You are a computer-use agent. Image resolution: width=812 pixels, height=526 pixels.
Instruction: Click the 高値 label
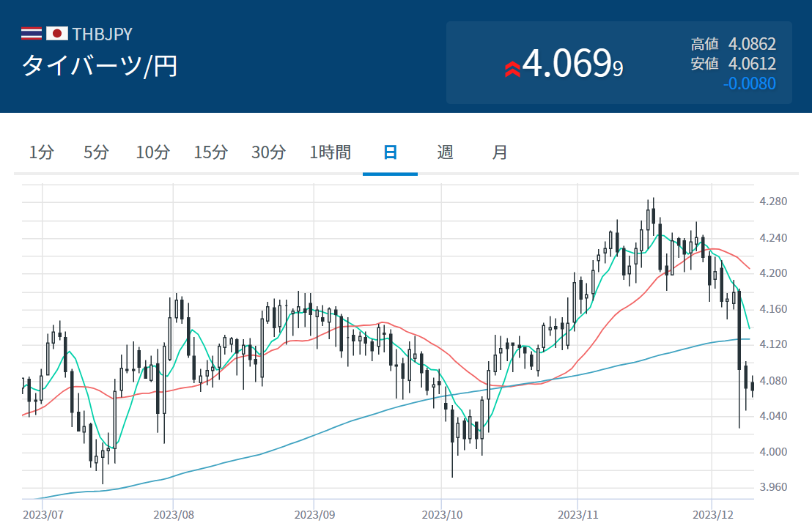705,44
